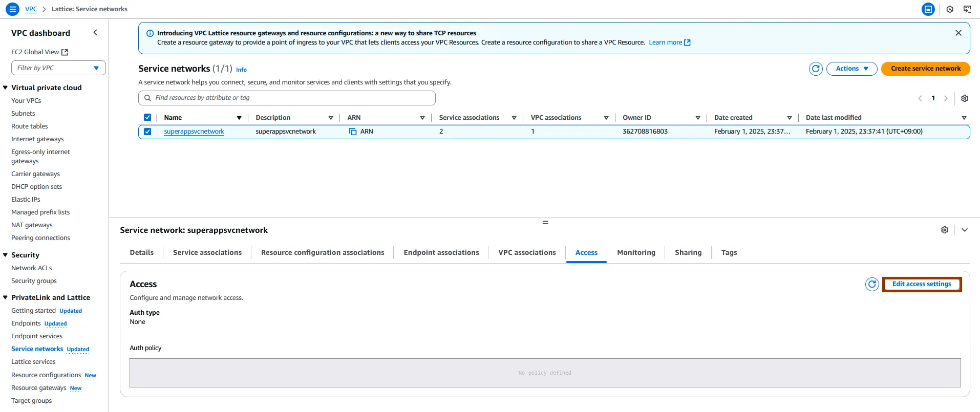Click the external link icon beside EC2 Global View
Viewport: 980px width, 412px height.
(x=65, y=52)
